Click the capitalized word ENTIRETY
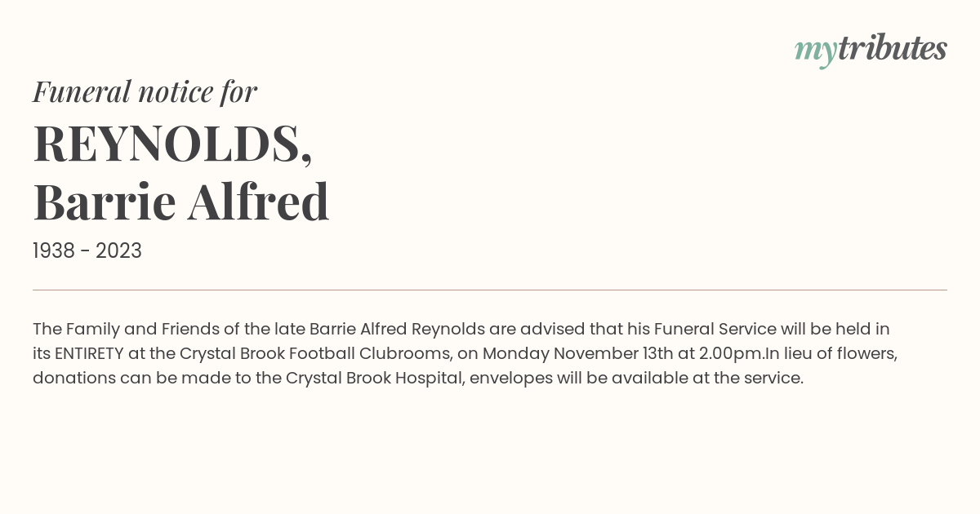Screen dimensions: 980x514 pyautogui.click(x=90, y=354)
